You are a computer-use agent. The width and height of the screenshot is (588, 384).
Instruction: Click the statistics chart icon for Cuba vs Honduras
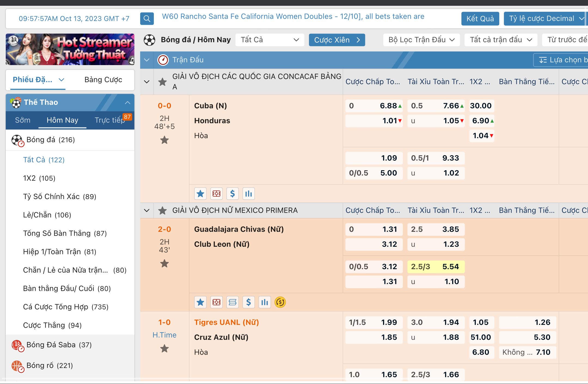click(x=248, y=193)
